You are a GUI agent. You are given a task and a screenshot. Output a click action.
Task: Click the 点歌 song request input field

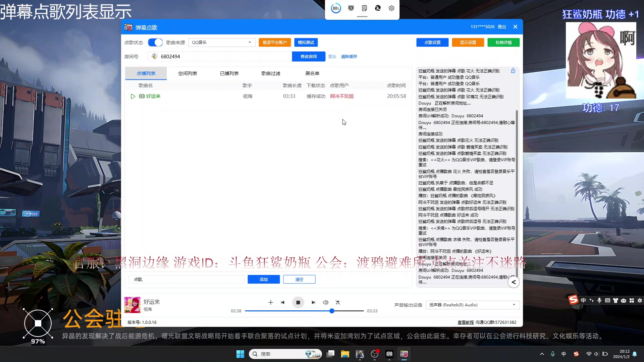coord(186,280)
